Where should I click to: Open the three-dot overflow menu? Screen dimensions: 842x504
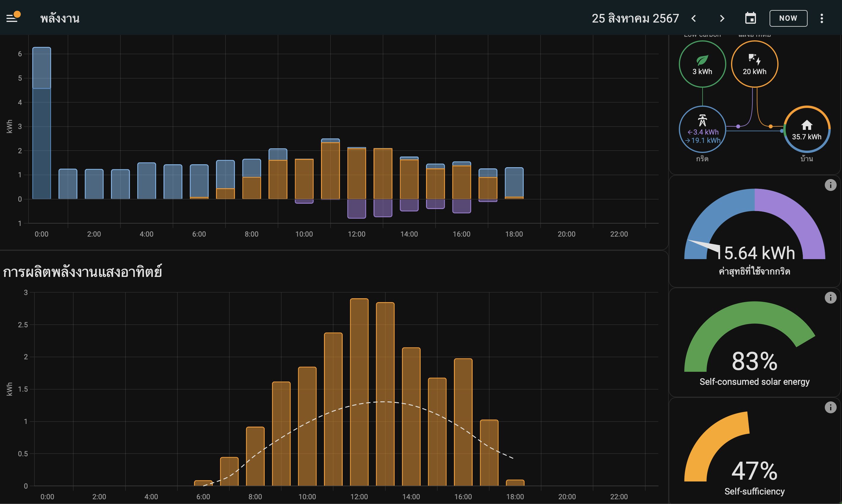[x=822, y=18]
